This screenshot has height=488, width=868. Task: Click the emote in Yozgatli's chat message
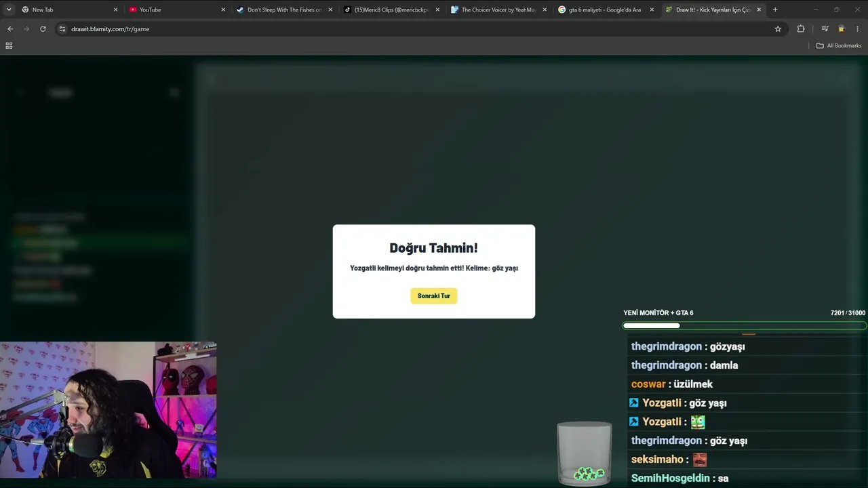tap(698, 422)
